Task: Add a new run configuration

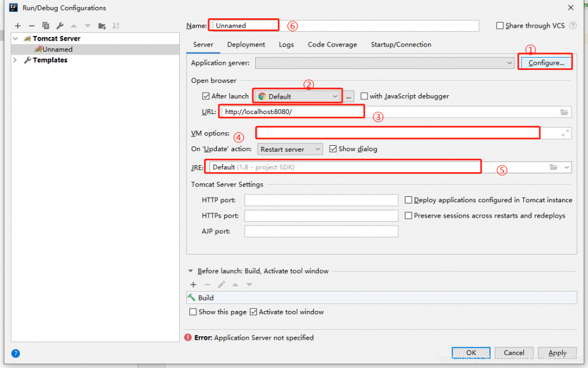Action: [18, 26]
